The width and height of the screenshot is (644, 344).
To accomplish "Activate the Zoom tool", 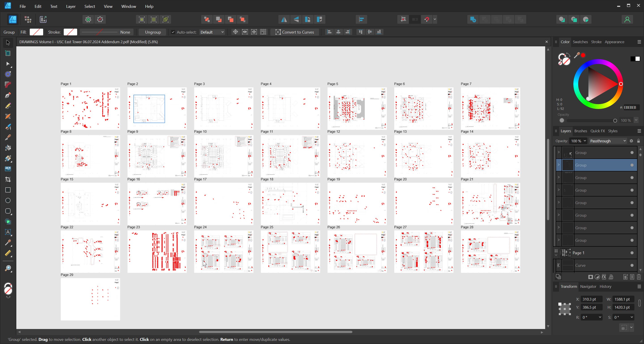I will 8,268.
